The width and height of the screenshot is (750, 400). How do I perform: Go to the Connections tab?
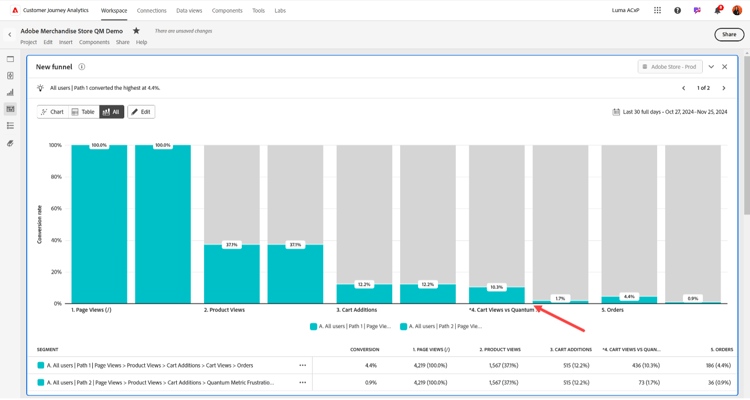pos(152,11)
